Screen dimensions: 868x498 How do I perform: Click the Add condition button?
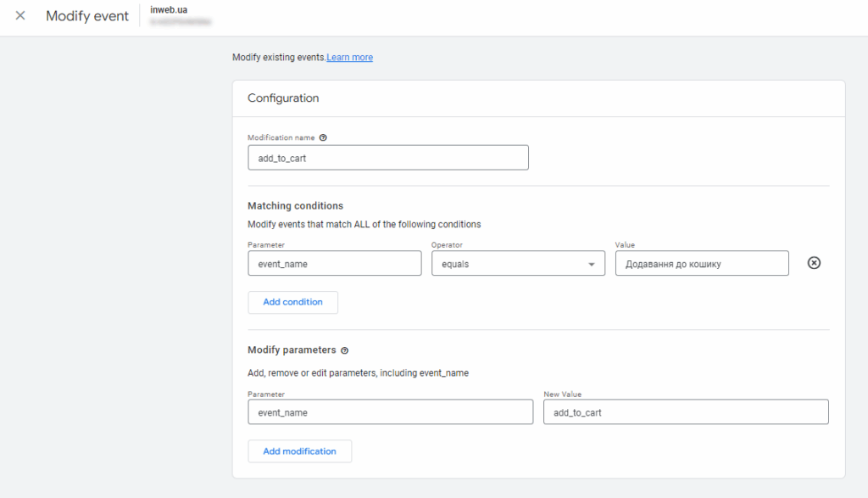[292, 303]
